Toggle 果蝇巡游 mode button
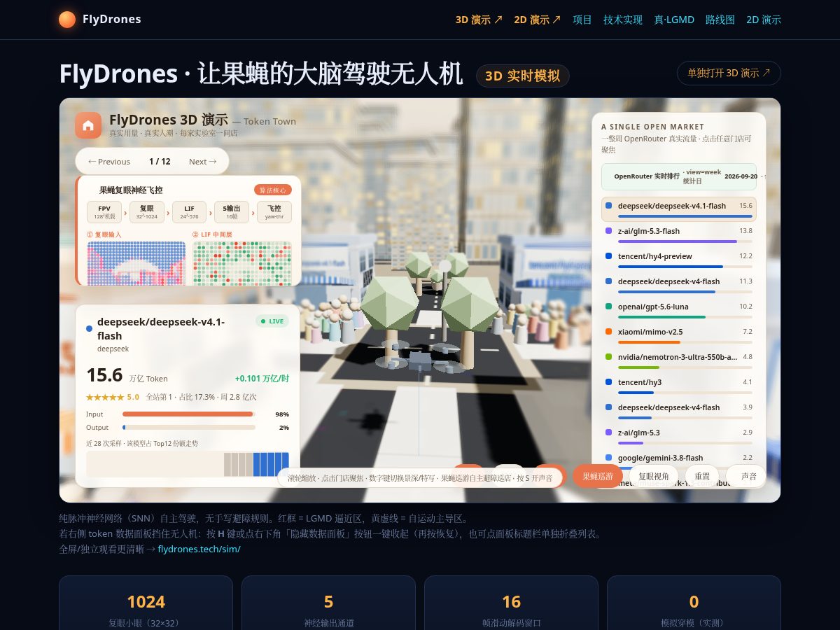This screenshot has width=840, height=630. click(x=598, y=476)
